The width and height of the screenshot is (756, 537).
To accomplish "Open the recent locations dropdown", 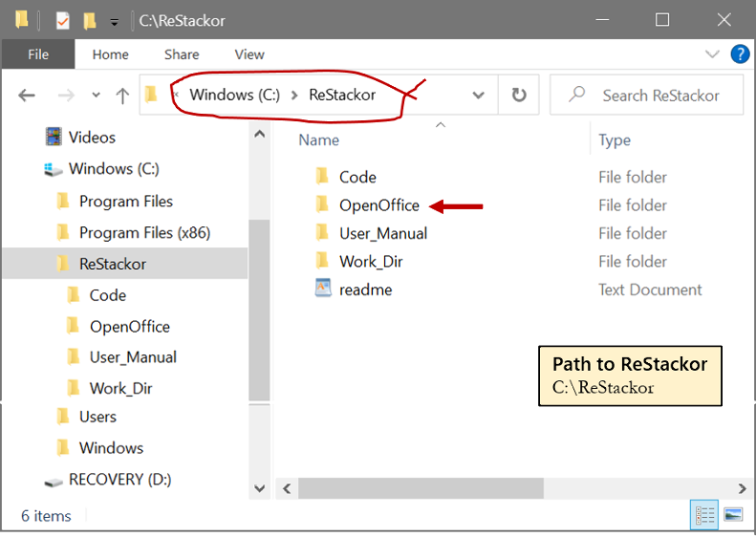I will pyautogui.click(x=96, y=95).
